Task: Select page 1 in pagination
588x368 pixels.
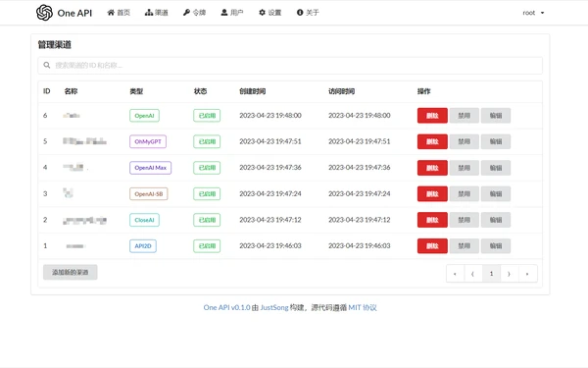Action: click(x=491, y=274)
